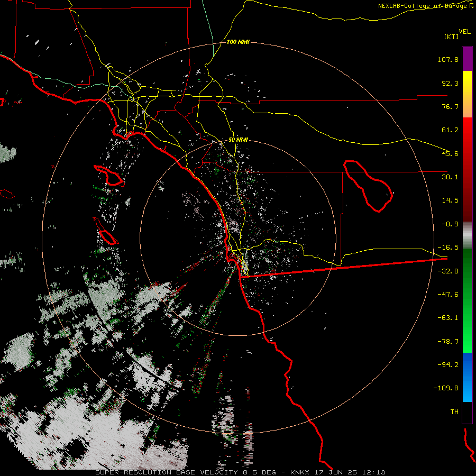
Task: Click the VEL legend title
Action: (465, 32)
